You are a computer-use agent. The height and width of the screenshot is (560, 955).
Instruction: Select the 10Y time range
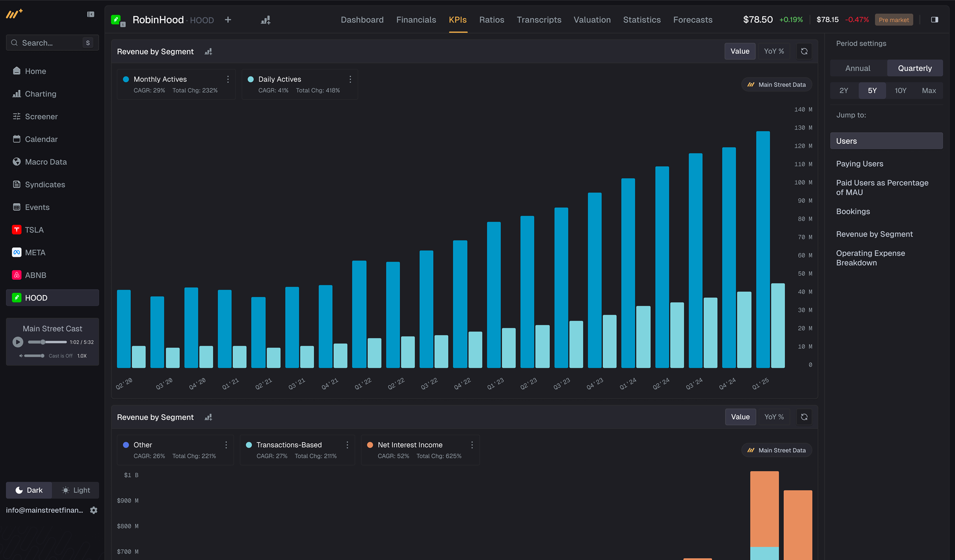900,91
